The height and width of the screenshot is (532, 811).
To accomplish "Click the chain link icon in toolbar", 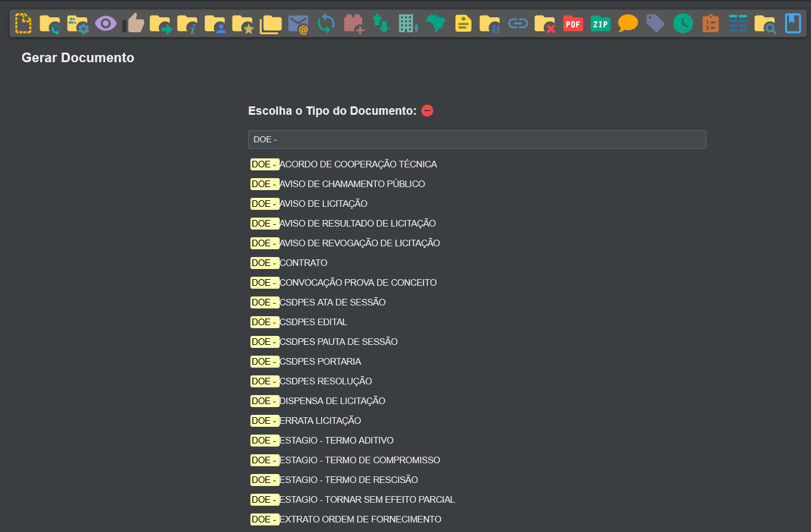I will pos(518,24).
